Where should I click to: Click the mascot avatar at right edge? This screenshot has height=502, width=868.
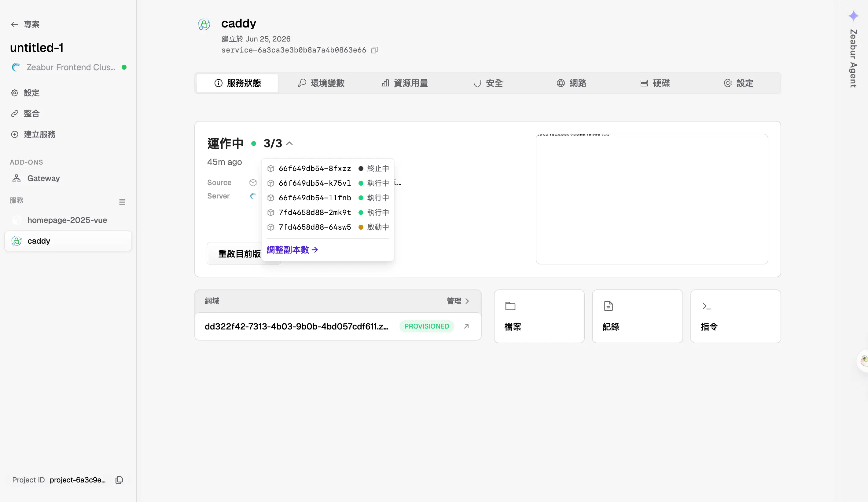coord(863,361)
